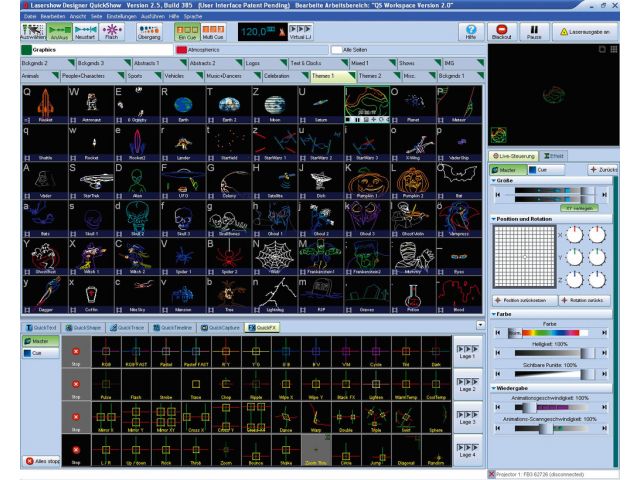Trigger the Astronaut cue
This screenshot has height=480, width=640.
click(91, 104)
